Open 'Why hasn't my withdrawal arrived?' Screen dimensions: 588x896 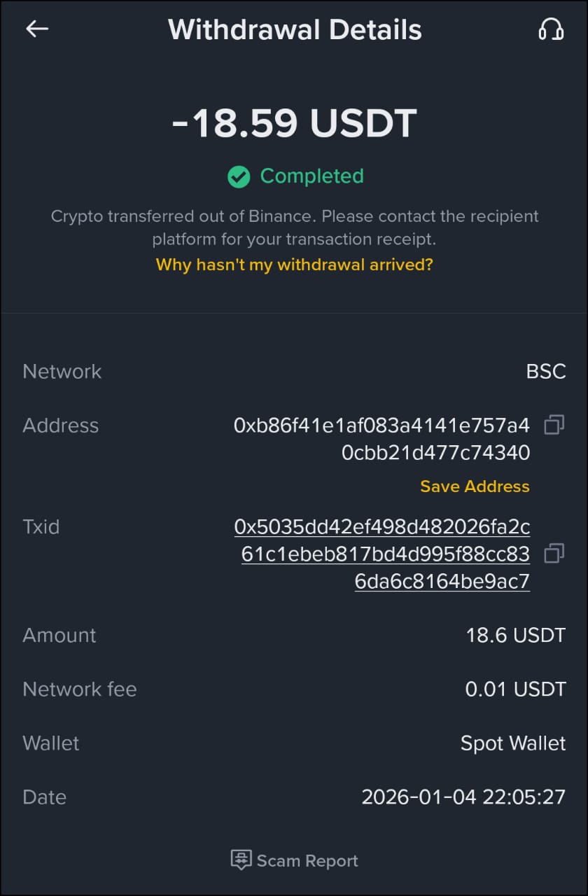(294, 265)
